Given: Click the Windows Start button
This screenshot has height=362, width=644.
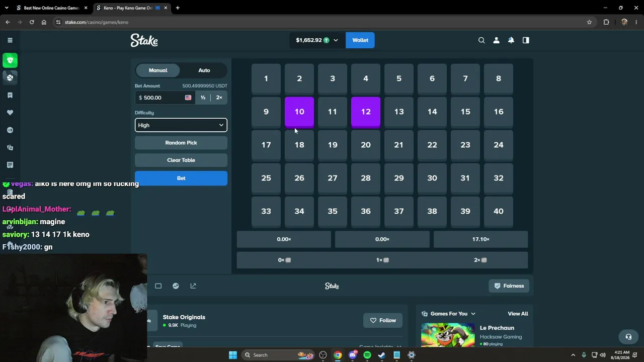Looking at the screenshot, I should (x=233, y=355).
